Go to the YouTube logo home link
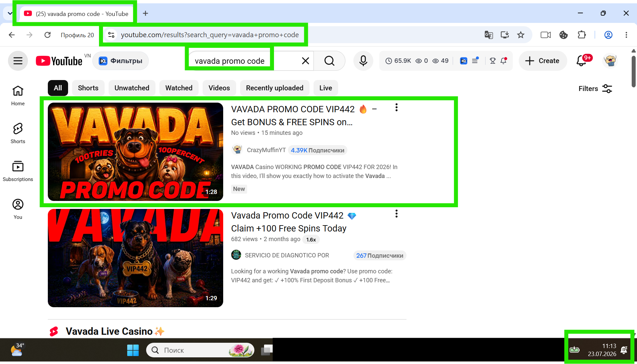The height and width of the screenshot is (364, 637). pos(59,61)
